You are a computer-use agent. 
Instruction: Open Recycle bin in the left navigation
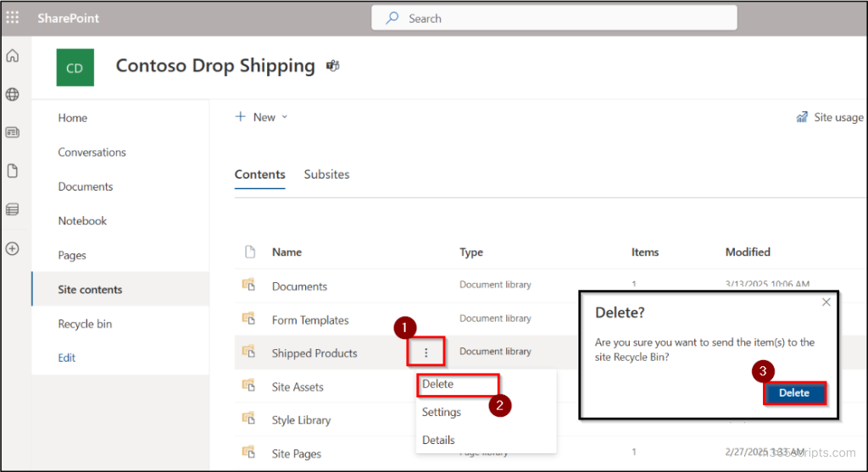tap(85, 324)
